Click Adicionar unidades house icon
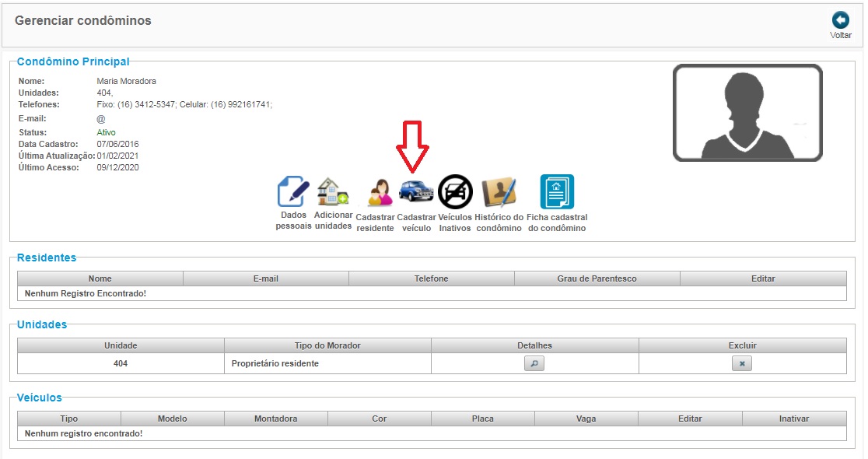The image size is (868, 459). click(333, 191)
